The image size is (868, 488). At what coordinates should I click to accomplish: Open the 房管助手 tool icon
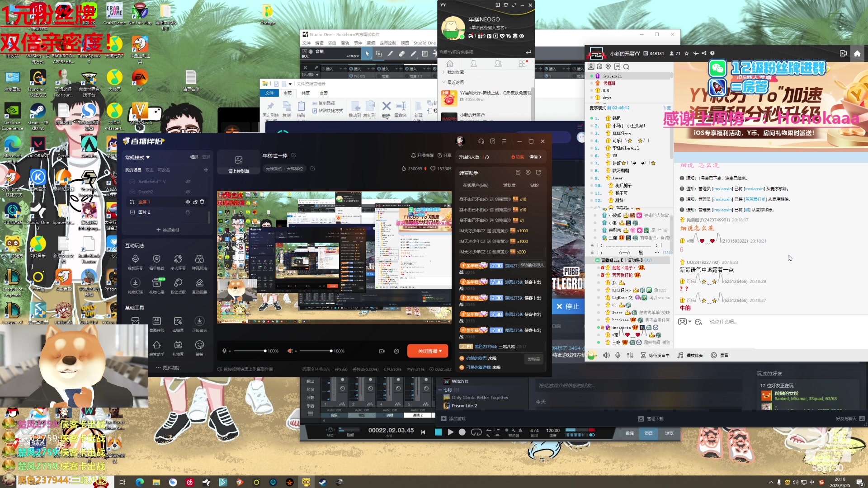pyautogui.click(x=156, y=348)
